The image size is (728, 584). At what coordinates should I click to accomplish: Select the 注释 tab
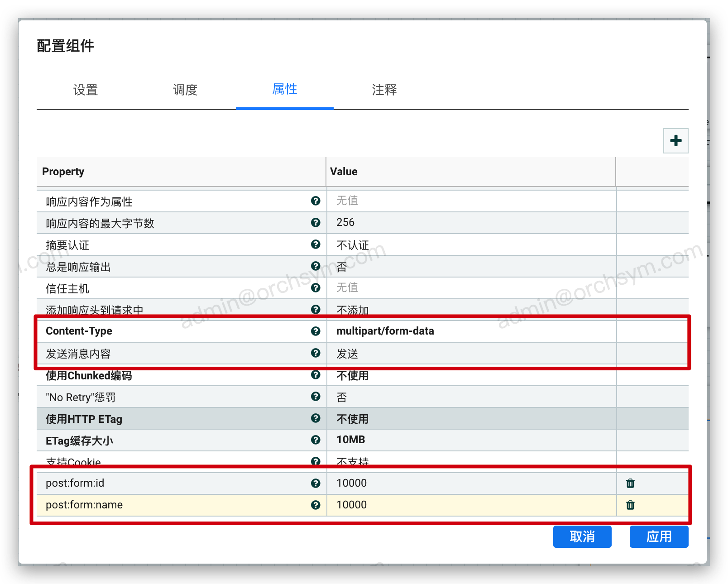[x=384, y=90]
